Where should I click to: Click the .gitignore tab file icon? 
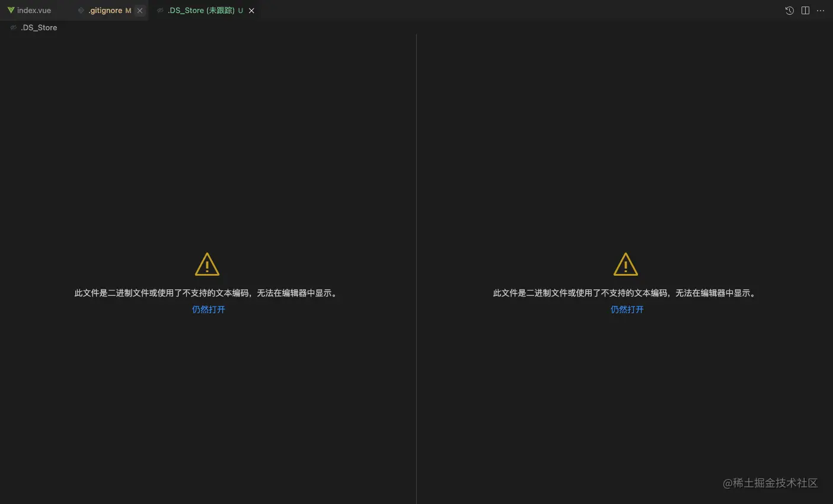click(x=81, y=10)
